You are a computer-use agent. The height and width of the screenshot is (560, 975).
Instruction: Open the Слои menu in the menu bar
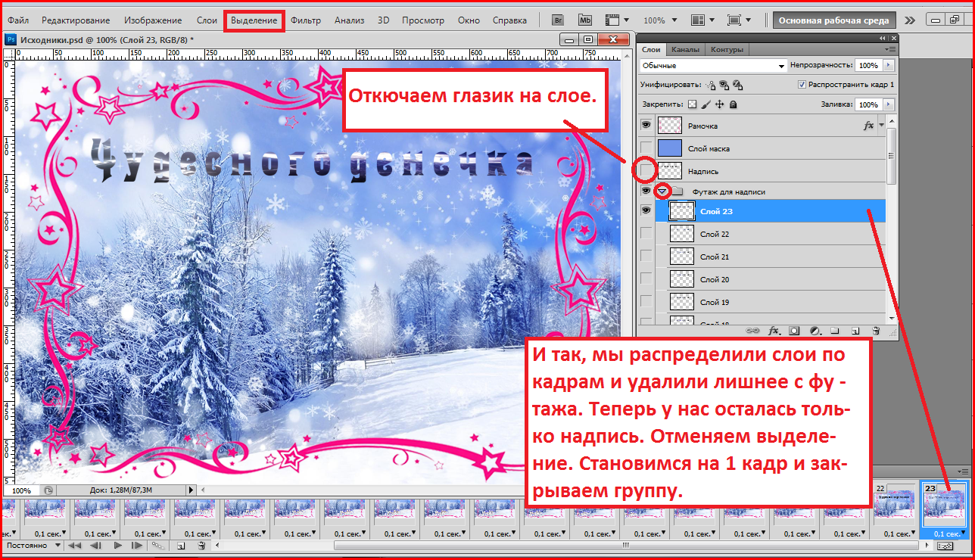207,20
